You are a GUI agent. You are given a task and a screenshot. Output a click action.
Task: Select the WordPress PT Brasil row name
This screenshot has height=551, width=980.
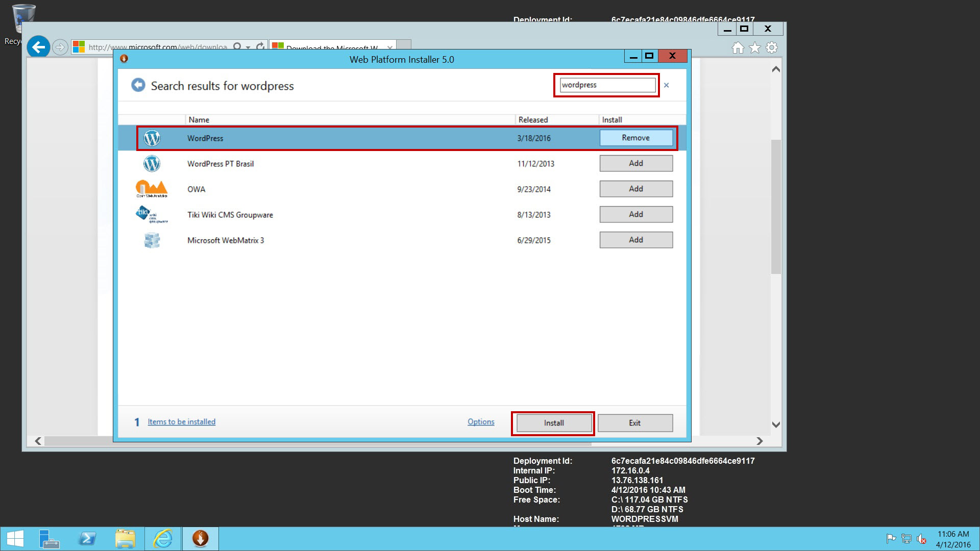coord(220,164)
